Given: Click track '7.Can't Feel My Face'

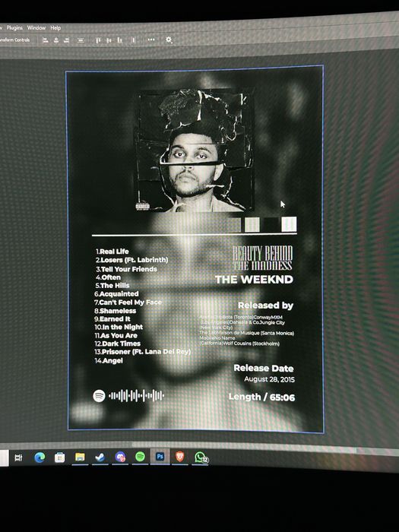Looking at the screenshot, I should point(128,302).
